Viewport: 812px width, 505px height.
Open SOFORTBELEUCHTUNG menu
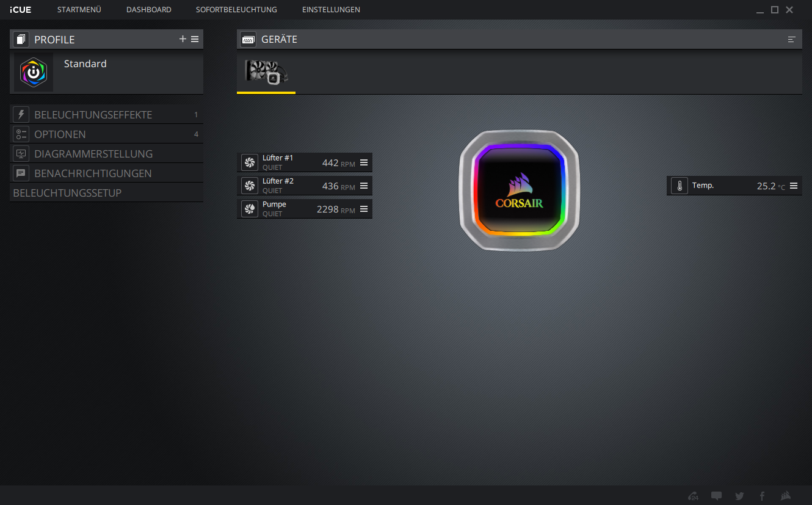click(x=236, y=10)
